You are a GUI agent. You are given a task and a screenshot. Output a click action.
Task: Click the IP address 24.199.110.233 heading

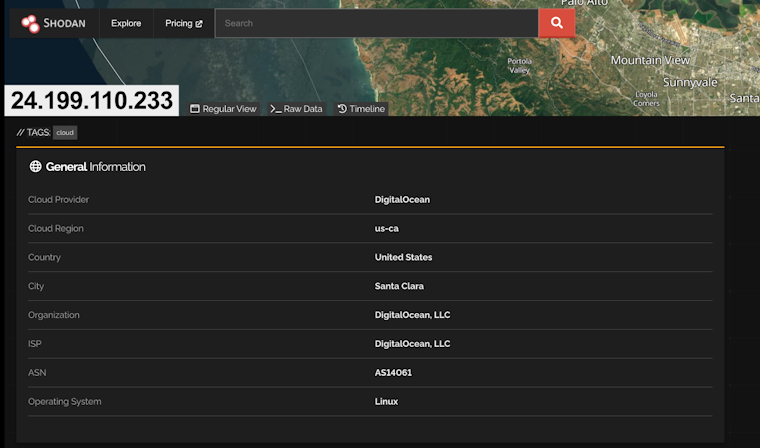(92, 100)
